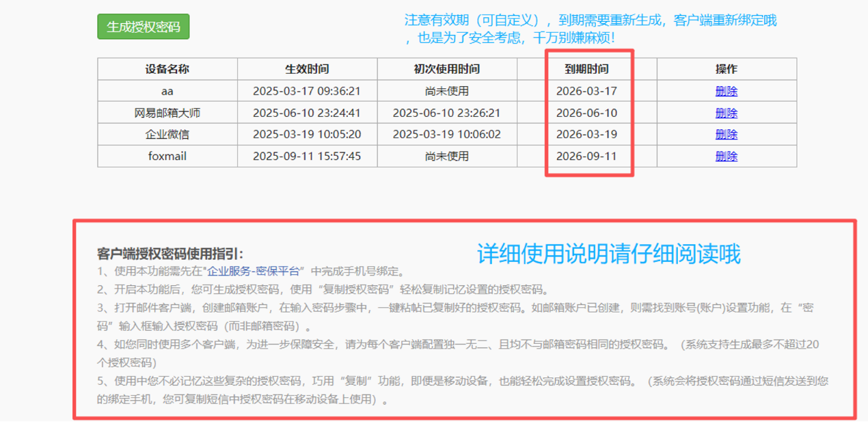Click the 客户端授权密码使用指引 heading

point(170,254)
